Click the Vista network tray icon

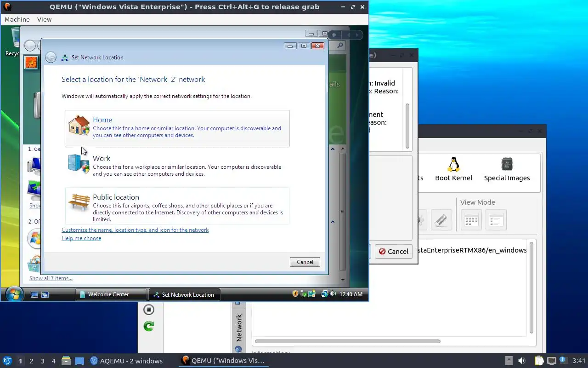coord(324,294)
